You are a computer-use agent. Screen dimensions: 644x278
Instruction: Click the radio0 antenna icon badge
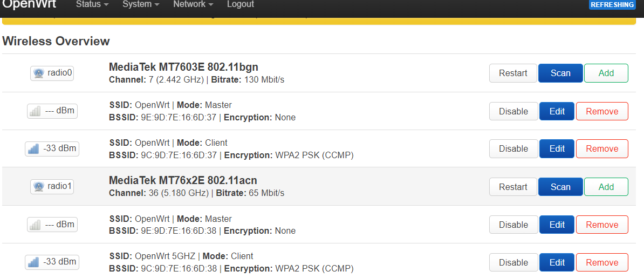pyautogui.click(x=52, y=73)
